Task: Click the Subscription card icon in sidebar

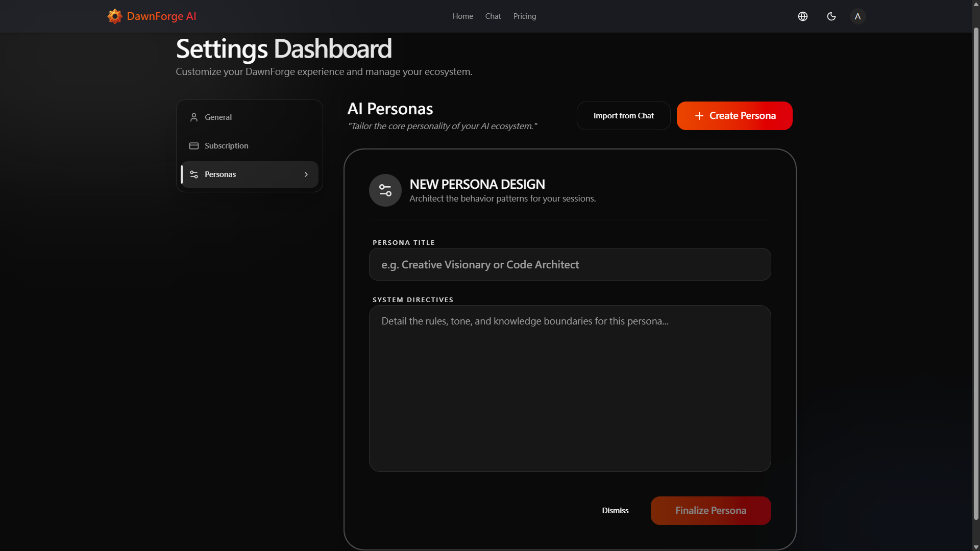Action: (x=194, y=146)
